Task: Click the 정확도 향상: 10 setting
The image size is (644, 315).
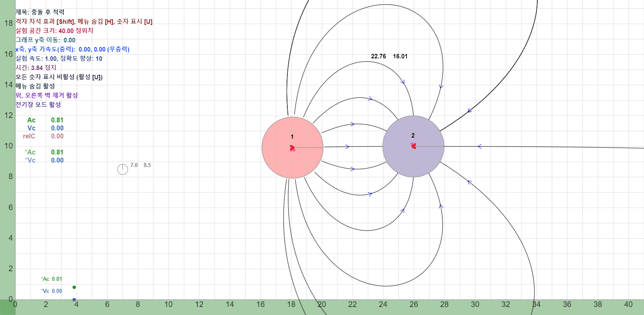Action: 81,58
